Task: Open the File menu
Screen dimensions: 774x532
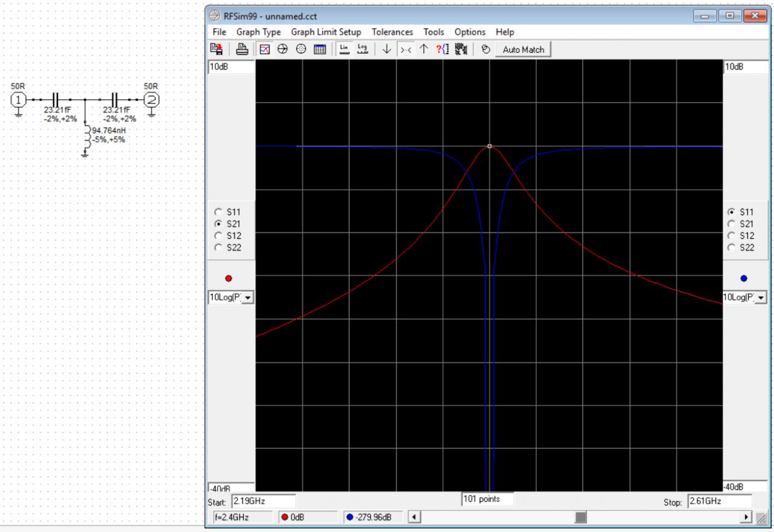Action: point(219,32)
